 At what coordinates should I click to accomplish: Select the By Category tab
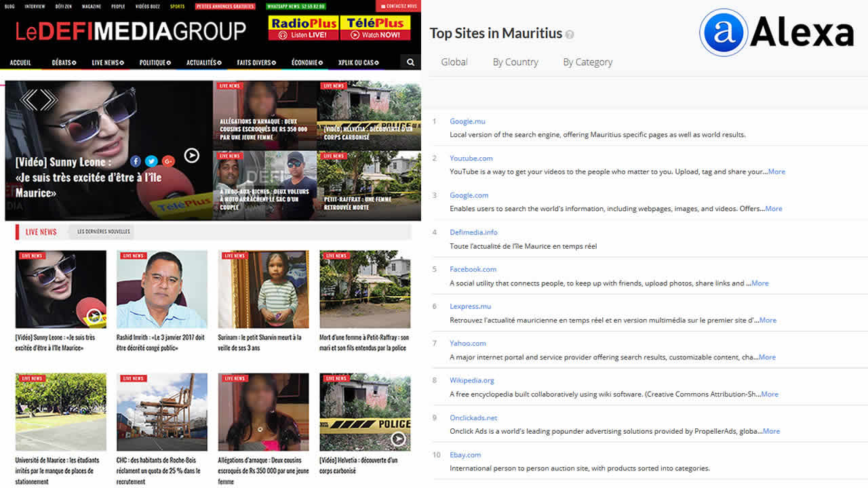(587, 62)
